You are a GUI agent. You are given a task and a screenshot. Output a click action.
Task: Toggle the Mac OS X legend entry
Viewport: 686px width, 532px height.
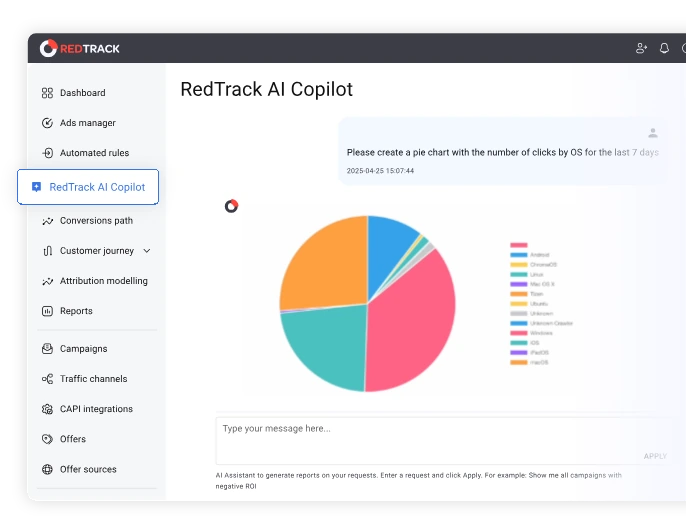click(532, 284)
